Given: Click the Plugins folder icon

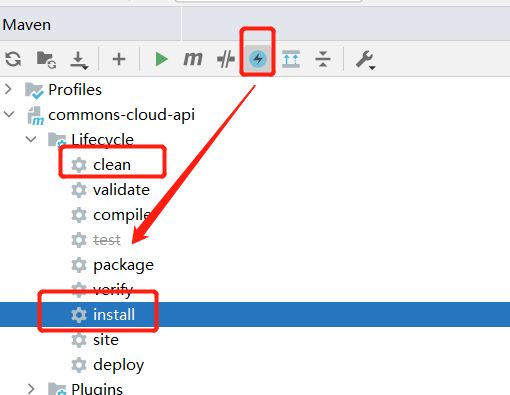Looking at the screenshot, I should [x=57, y=389].
